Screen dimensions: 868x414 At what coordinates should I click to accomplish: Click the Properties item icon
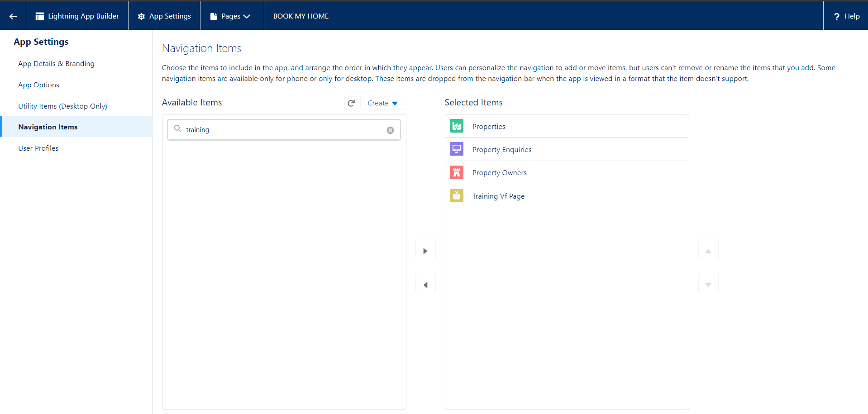[456, 126]
